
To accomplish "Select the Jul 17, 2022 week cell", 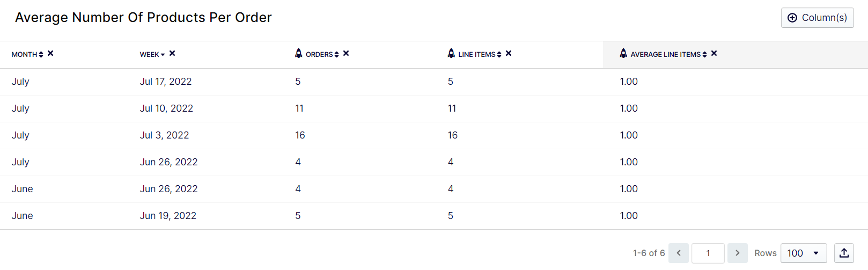I will pos(166,82).
